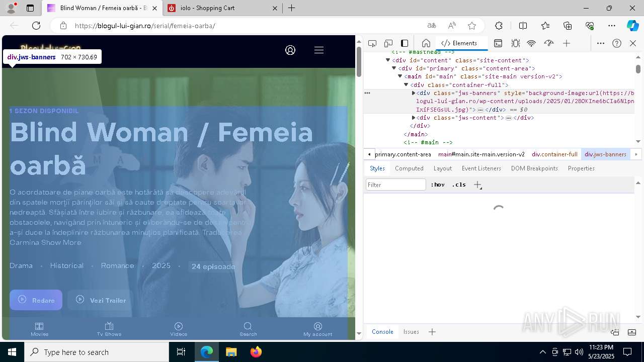Add a drawer tool with plus
This screenshot has width=644, height=362.
432,332
